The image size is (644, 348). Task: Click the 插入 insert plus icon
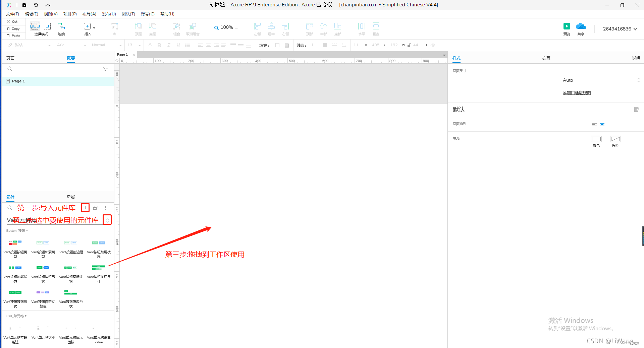coord(87,26)
